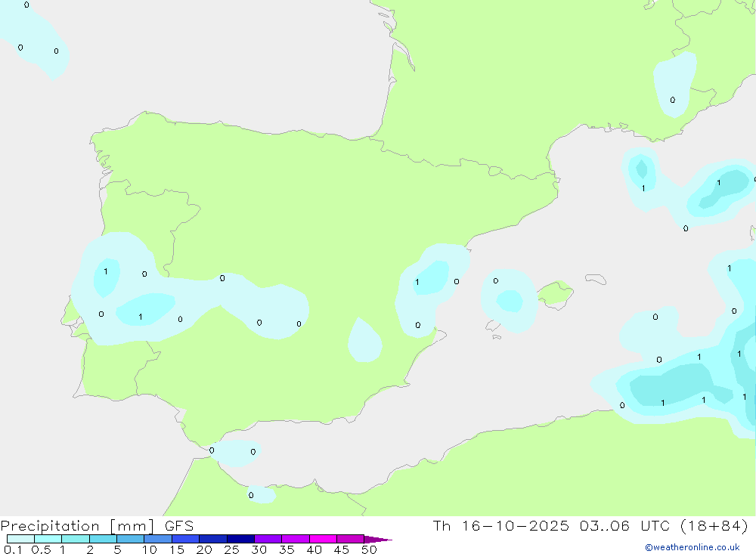Click the legend swatch between 0.1 and 0.5

(20, 539)
